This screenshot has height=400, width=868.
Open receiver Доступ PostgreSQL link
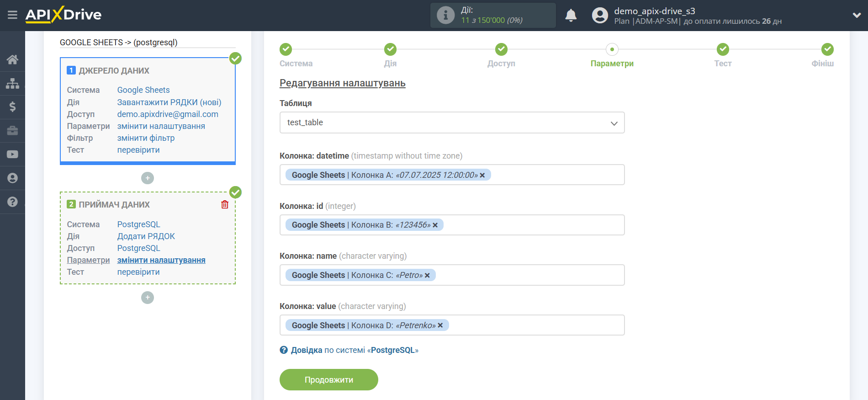pos(138,248)
